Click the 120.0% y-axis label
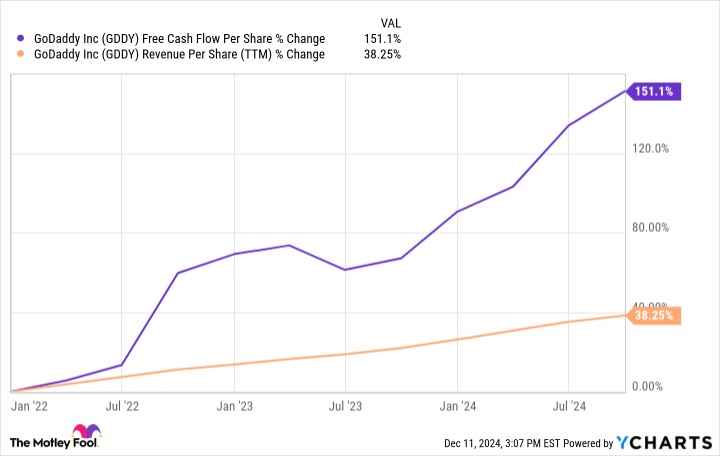720x456 pixels. click(x=650, y=148)
